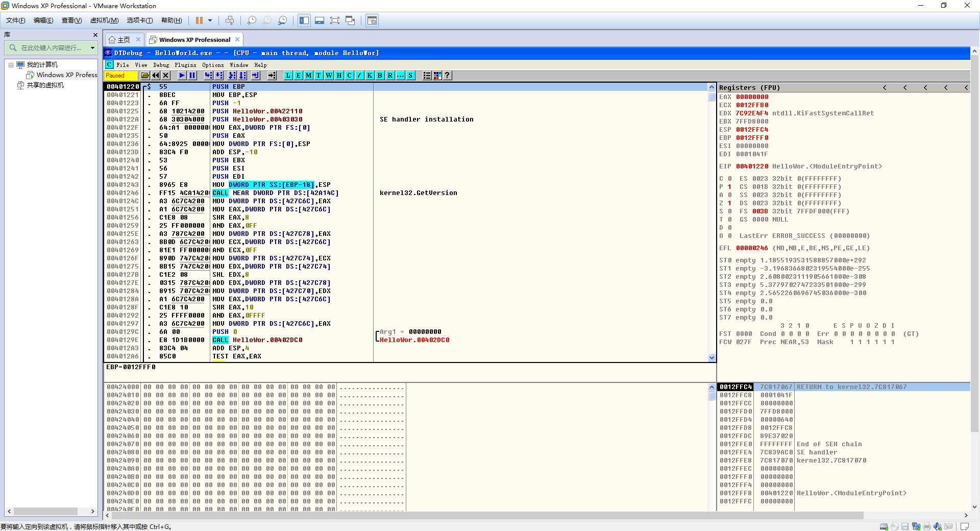Go to address in disassembler icon
Viewport: 980px width, 531px height.
tap(272, 76)
